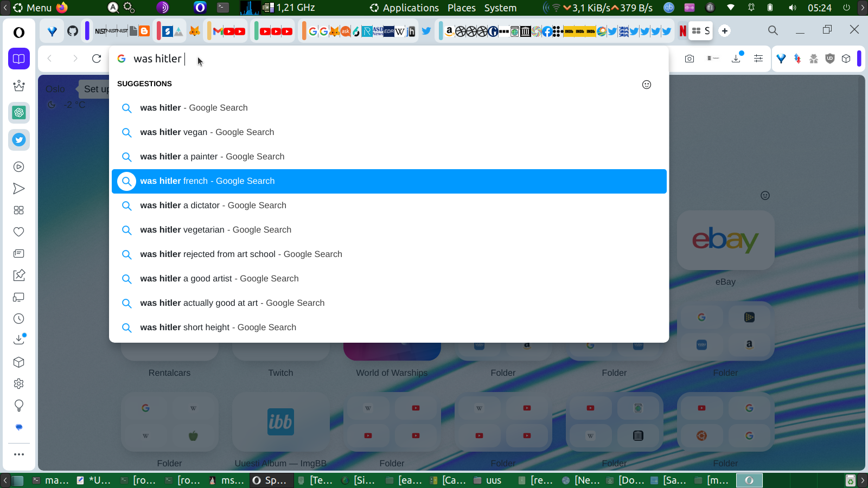
Task: Open Bookmarks heart icon in sidebar
Action: coord(19,232)
